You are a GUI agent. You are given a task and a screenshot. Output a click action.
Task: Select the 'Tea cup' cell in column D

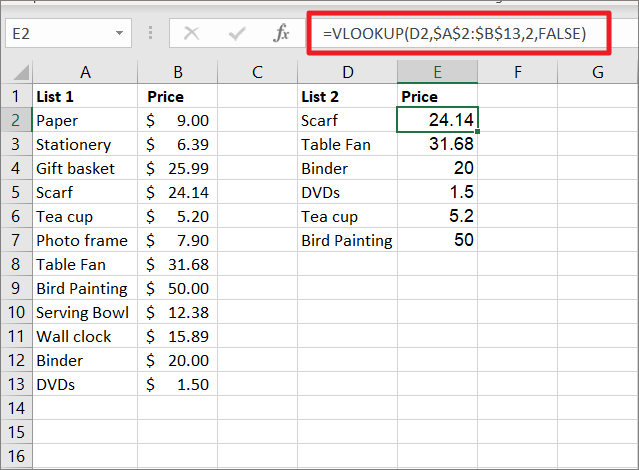[x=348, y=216]
